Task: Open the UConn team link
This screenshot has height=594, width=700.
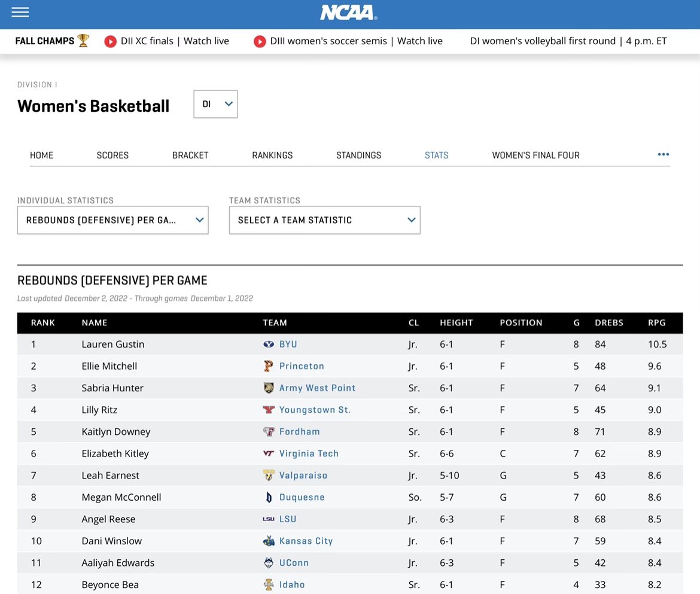Action: click(x=294, y=563)
